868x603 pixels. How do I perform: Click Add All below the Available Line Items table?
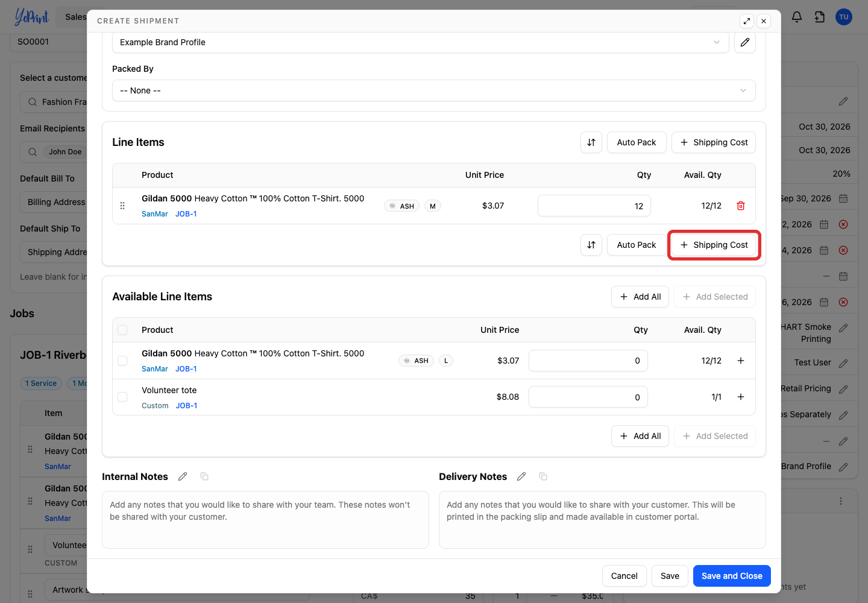(640, 436)
